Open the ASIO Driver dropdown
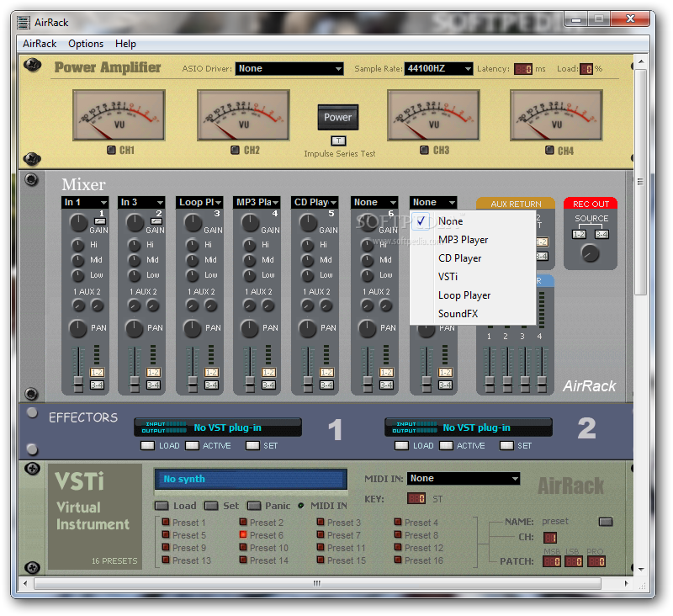Viewport: 673px width, 616px height. pos(289,69)
